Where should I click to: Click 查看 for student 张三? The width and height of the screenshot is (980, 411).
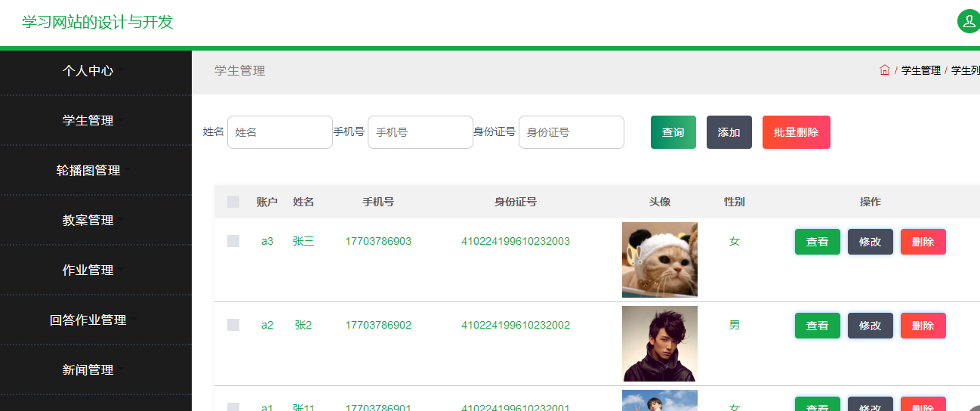[x=818, y=242]
